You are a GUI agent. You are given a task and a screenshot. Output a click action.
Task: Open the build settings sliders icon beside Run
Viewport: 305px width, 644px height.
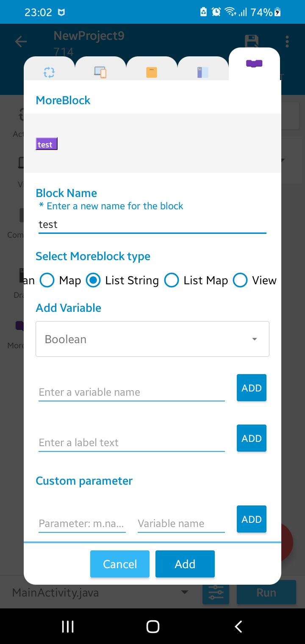(x=216, y=592)
